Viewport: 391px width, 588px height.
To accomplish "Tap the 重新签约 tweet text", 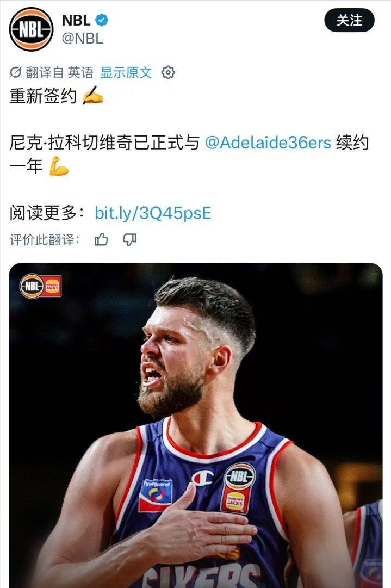I will pos(43,96).
